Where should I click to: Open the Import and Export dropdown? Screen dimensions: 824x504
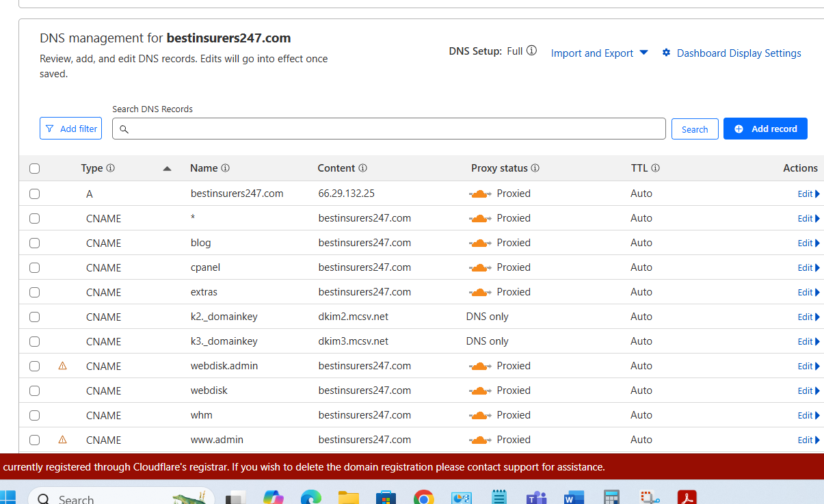[x=599, y=53]
